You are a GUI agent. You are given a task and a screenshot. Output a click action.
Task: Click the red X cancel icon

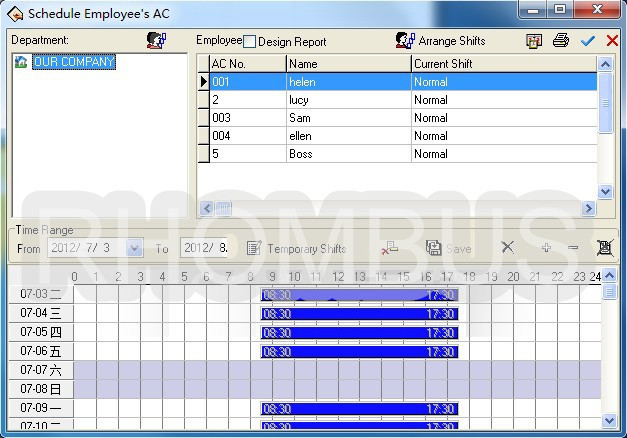tap(612, 41)
